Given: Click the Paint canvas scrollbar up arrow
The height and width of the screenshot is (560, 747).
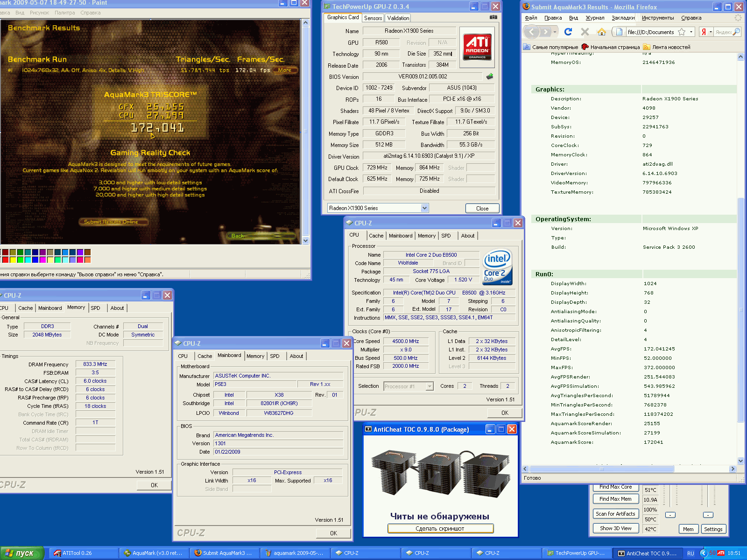Looking at the screenshot, I should [306, 23].
